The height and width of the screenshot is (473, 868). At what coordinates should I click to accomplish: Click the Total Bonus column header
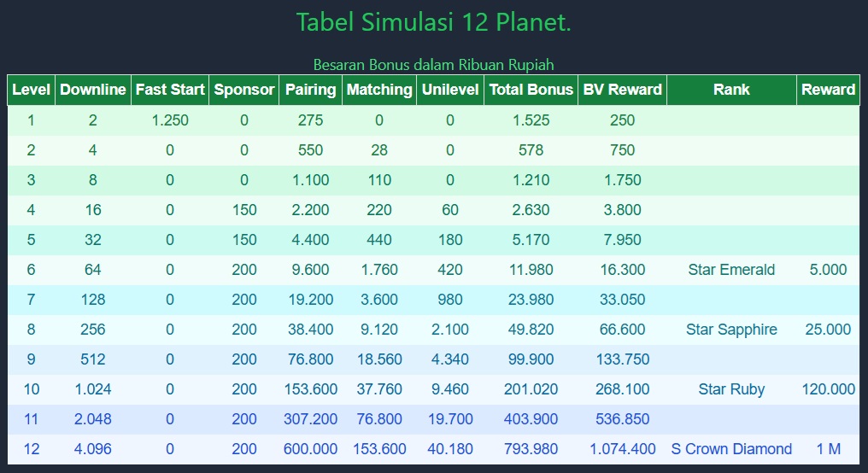click(x=531, y=90)
